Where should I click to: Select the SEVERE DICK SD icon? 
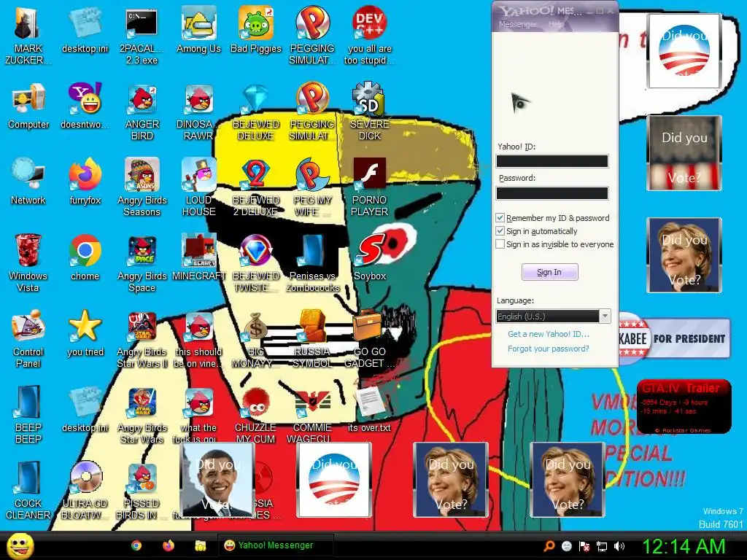click(x=370, y=112)
